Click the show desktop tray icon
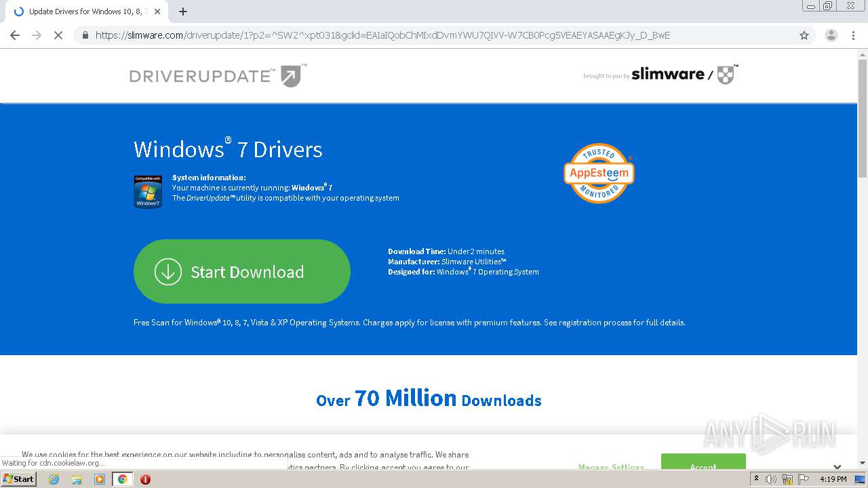The height and width of the screenshot is (488, 868). coord(860,479)
